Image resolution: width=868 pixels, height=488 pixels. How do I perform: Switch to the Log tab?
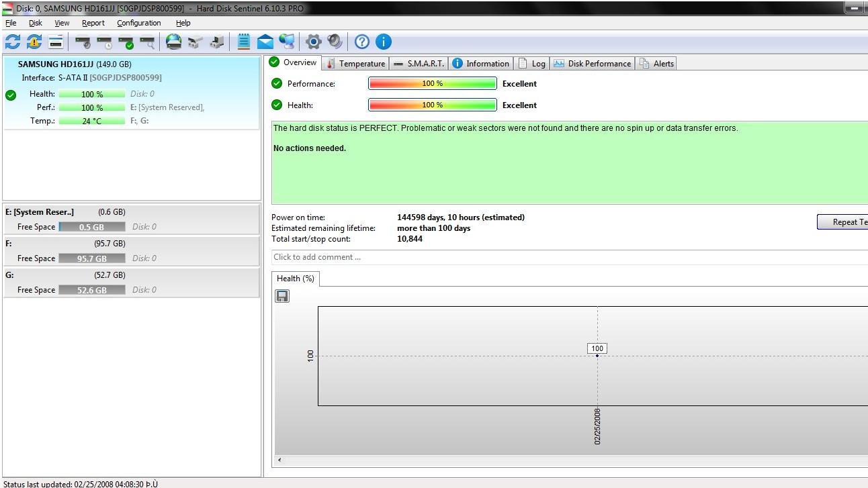pyautogui.click(x=532, y=64)
